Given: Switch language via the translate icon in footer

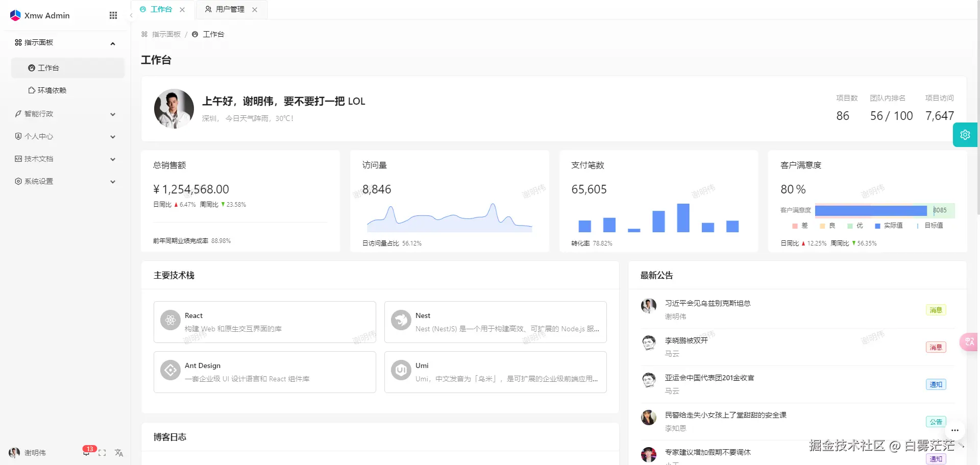Looking at the screenshot, I should coord(119,453).
